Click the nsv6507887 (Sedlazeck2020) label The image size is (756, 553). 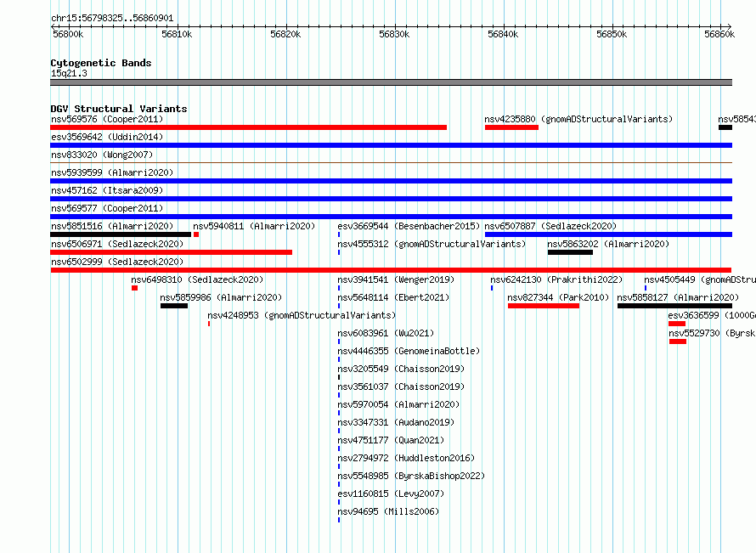click(x=550, y=226)
